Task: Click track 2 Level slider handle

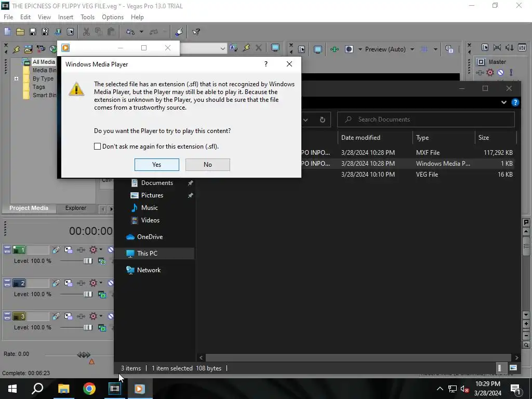Action: (x=88, y=294)
